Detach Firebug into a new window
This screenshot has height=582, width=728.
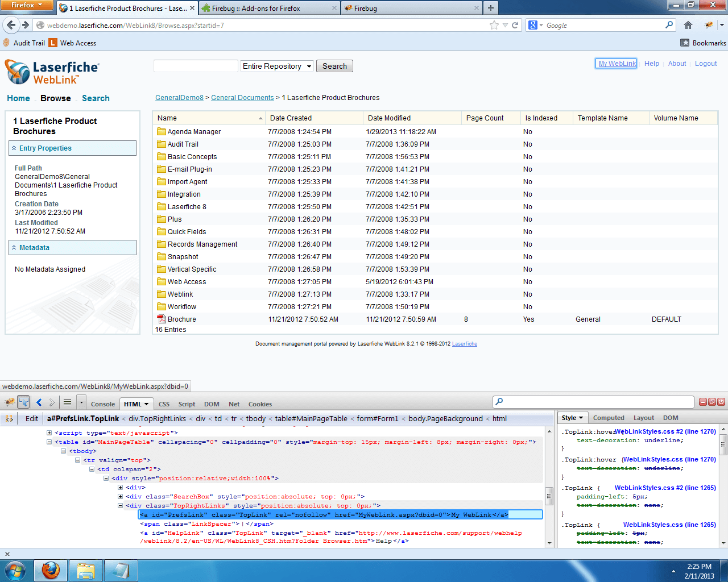[x=712, y=402]
